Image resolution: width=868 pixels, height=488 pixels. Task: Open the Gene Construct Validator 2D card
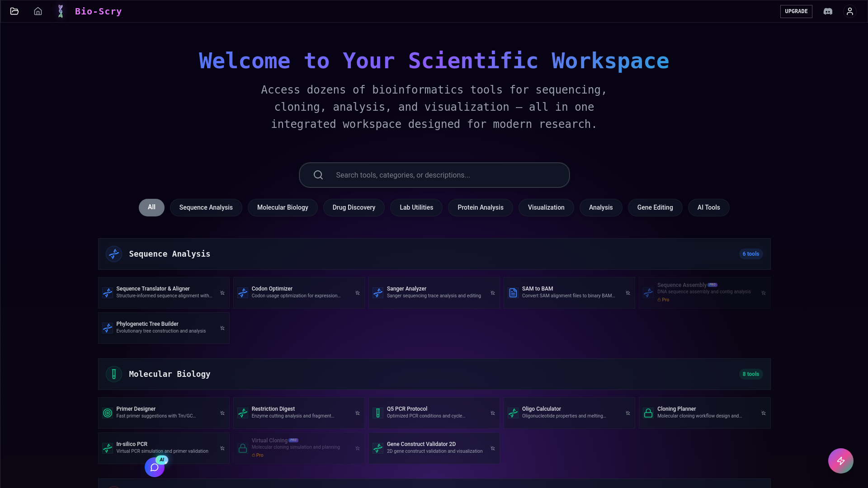pyautogui.click(x=434, y=448)
